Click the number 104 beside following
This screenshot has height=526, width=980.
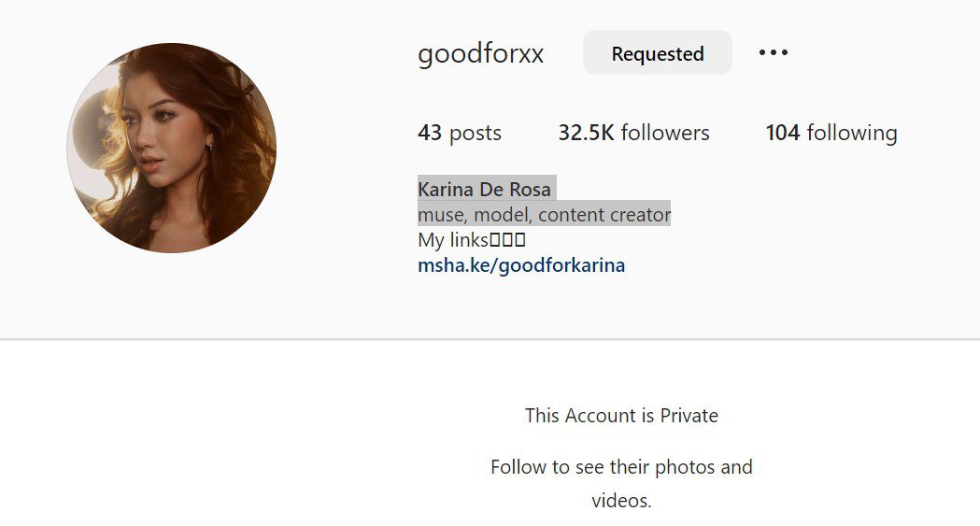tap(783, 133)
